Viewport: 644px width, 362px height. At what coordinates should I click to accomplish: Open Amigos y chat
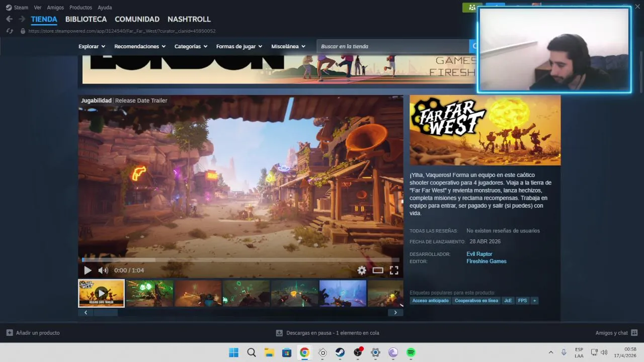click(616, 333)
